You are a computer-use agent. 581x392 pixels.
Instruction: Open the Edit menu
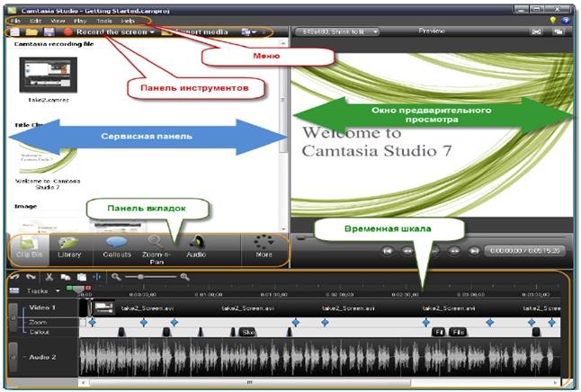[36, 21]
